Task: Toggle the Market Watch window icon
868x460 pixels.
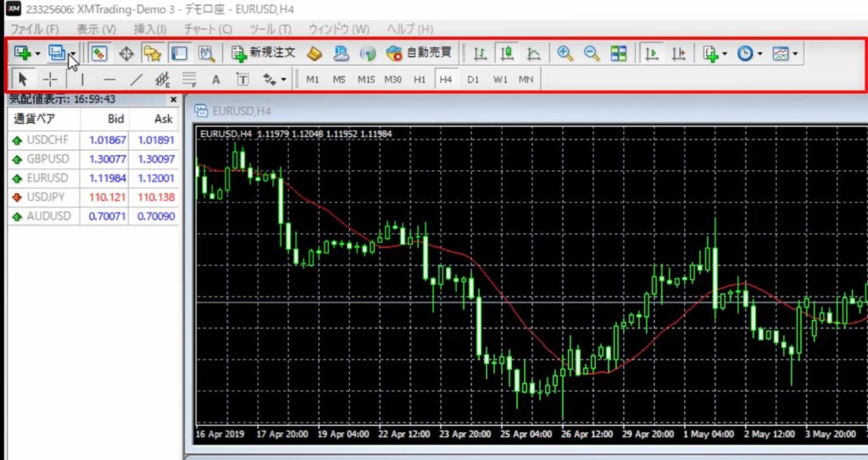Action: pos(98,53)
